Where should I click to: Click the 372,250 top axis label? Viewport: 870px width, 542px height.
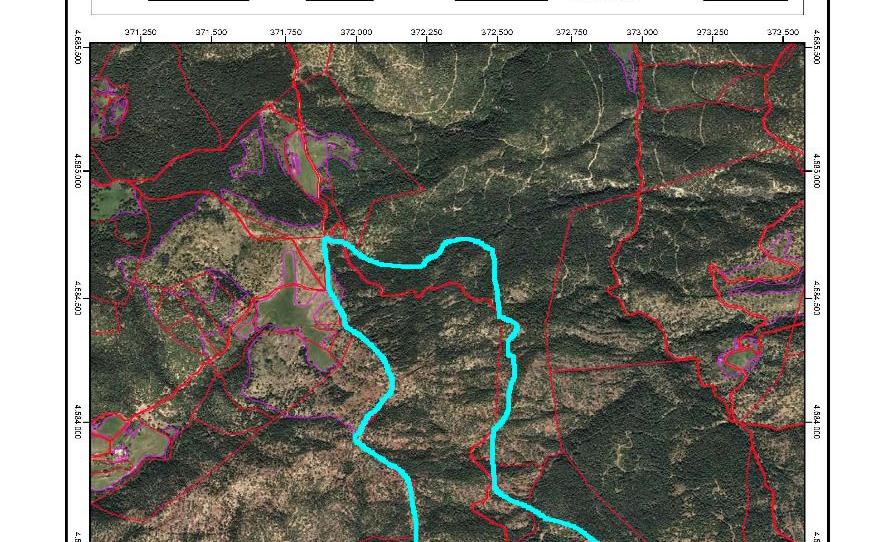pyautogui.click(x=427, y=32)
